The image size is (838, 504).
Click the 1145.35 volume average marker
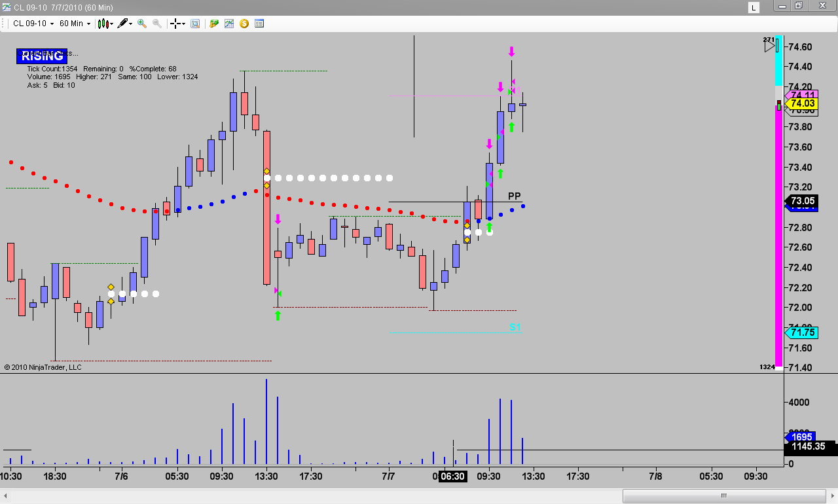point(811,448)
